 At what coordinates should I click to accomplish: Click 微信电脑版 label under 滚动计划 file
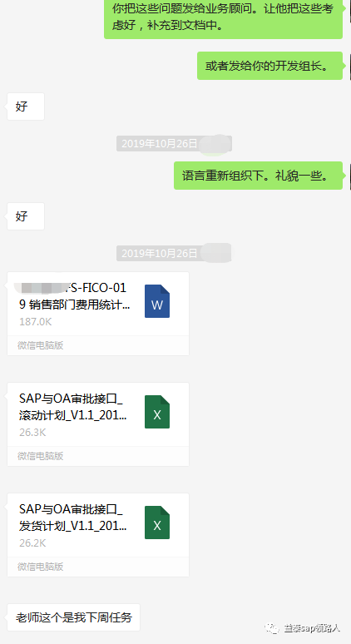40,456
